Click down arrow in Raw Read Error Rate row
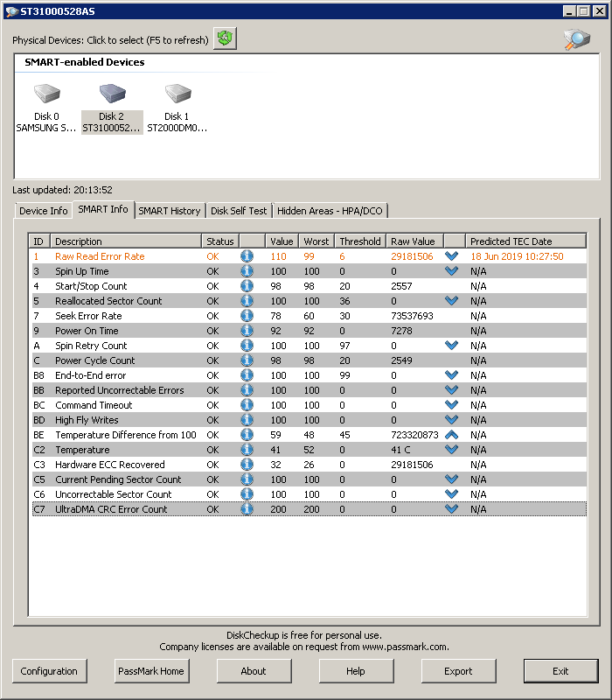Image resolution: width=612 pixels, height=700 pixels. point(451,256)
